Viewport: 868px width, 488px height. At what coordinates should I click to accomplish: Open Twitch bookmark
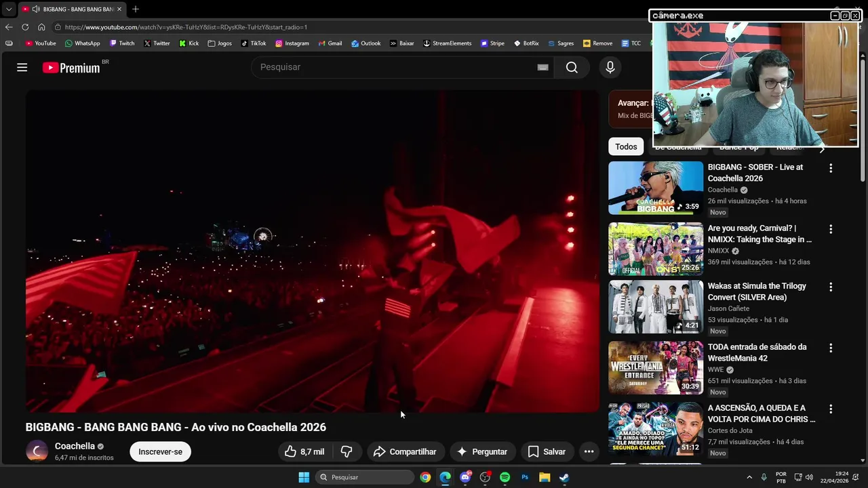click(x=122, y=43)
